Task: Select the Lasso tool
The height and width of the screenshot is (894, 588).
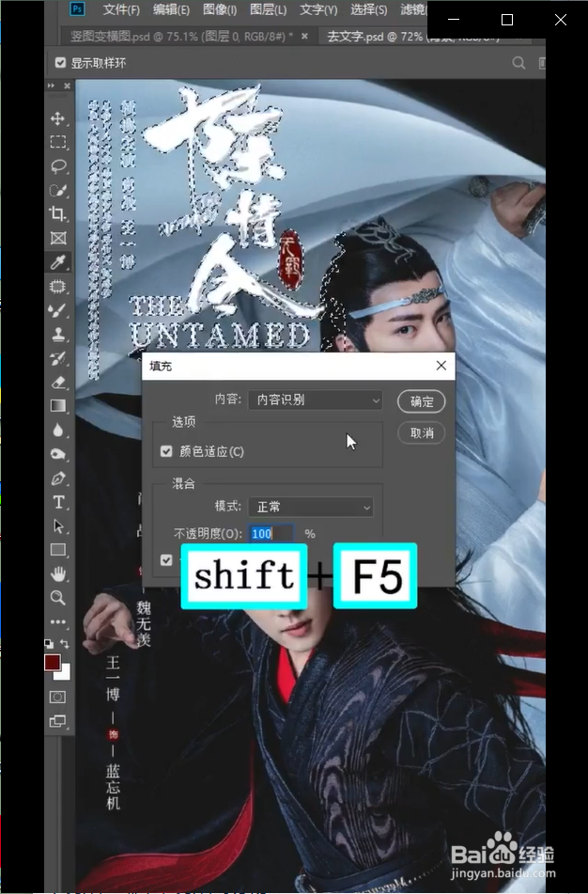Action: coord(57,165)
